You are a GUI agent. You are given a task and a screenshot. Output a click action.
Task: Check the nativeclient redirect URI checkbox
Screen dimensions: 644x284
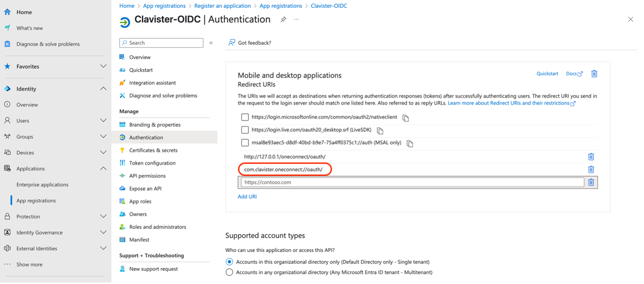point(245,117)
